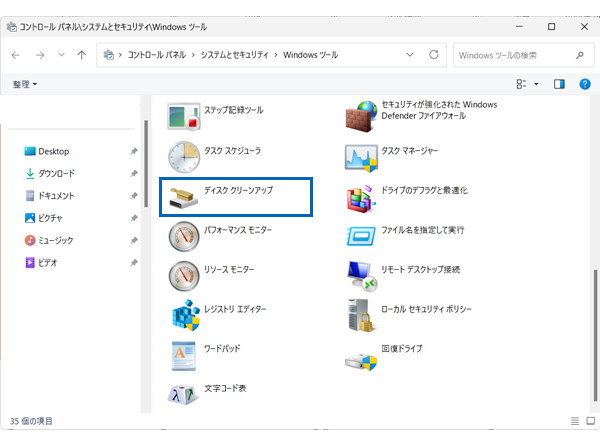Viewport: 600px width, 445px height.
Task: Open the view options dropdown arrow
Action: (536, 84)
